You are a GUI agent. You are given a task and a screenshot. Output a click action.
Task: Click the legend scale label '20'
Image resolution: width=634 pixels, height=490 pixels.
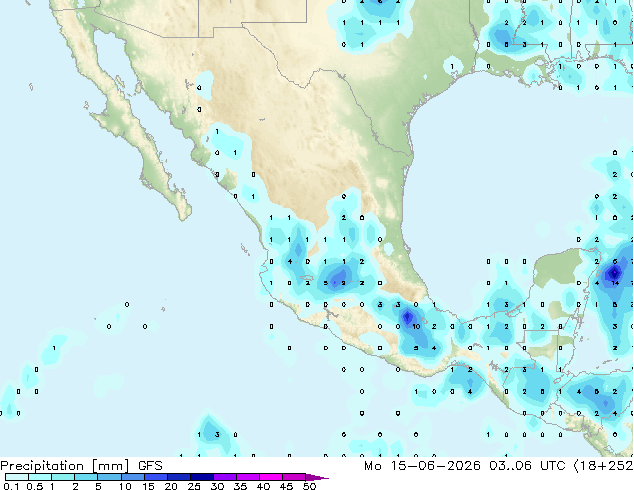pyautogui.click(x=171, y=486)
